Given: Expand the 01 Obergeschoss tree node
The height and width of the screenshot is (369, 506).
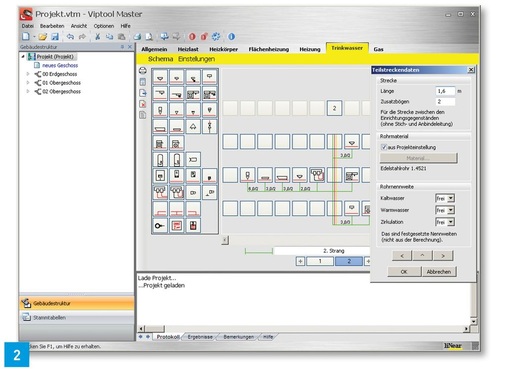Looking at the screenshot, I should 28,83.
